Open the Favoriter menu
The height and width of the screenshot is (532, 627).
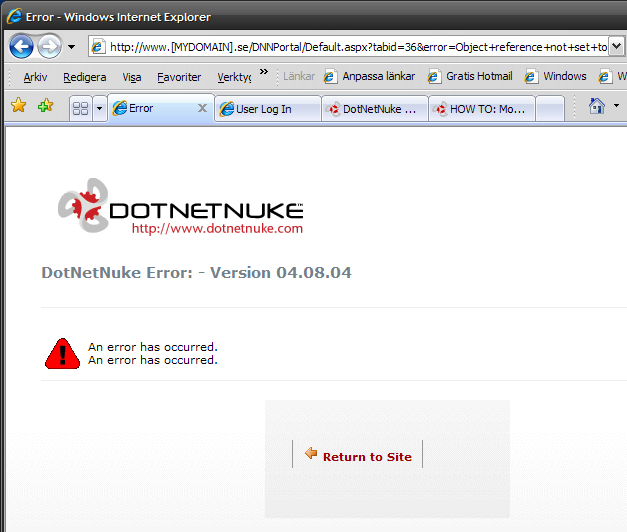pos(179,77)
